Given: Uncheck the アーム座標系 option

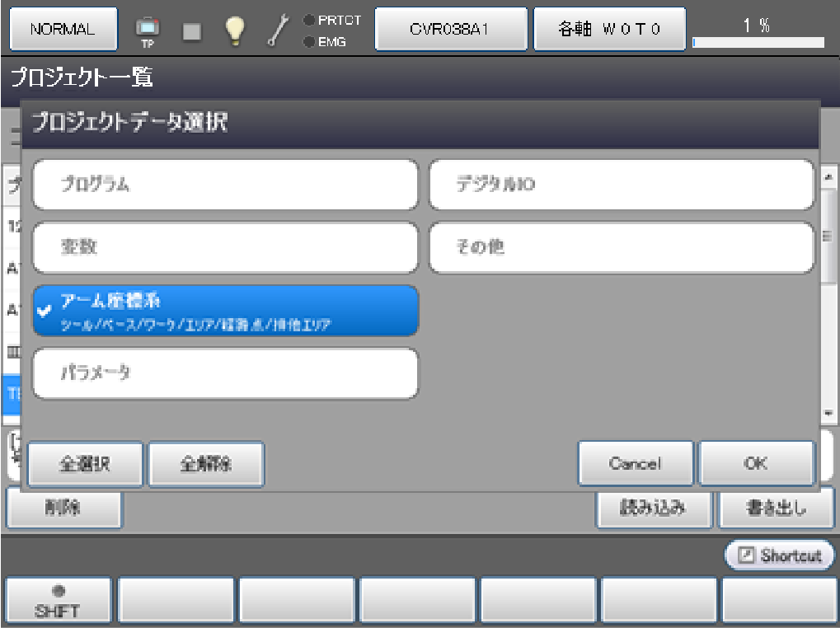Looking at the screenshot, I should point(225,312).
